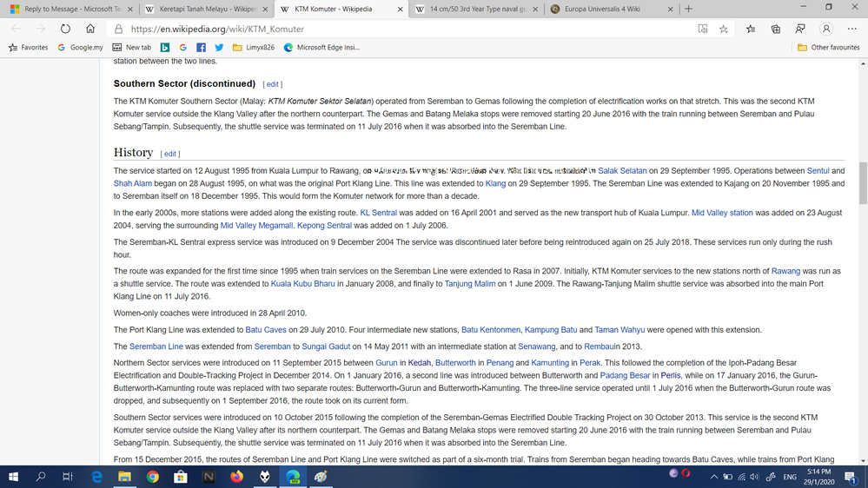Image resolution: width=868 pixels, height=488 pixels.
Task: Open Bing bookmark icon
Action: 165,48
